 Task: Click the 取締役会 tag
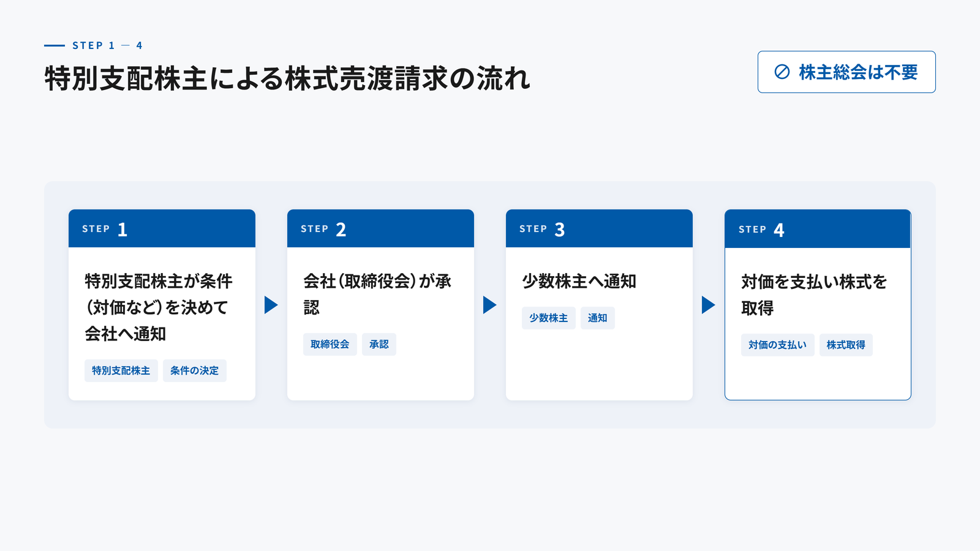[x=330, y=344]
